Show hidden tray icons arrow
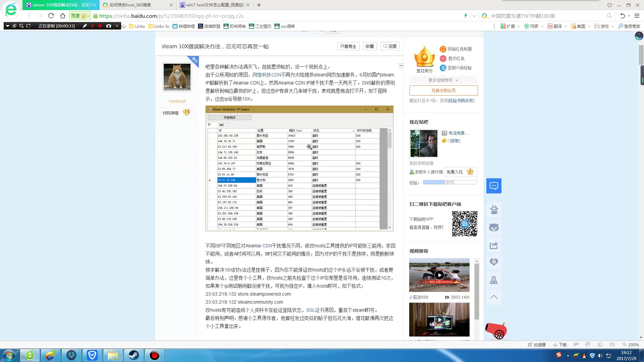 568,356
